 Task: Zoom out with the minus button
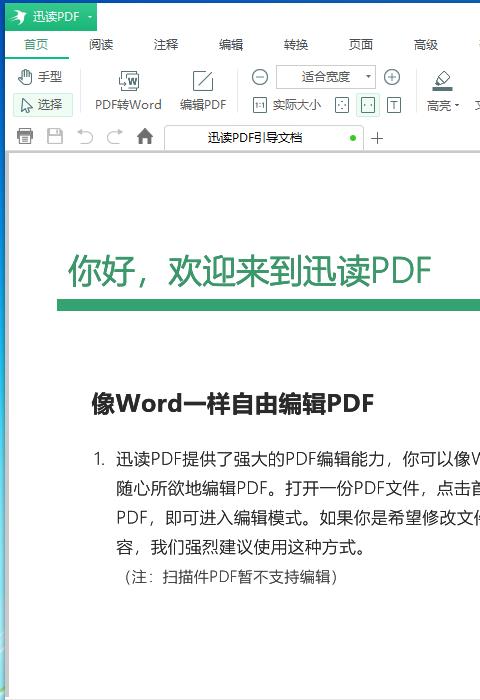tap(260, 77)
